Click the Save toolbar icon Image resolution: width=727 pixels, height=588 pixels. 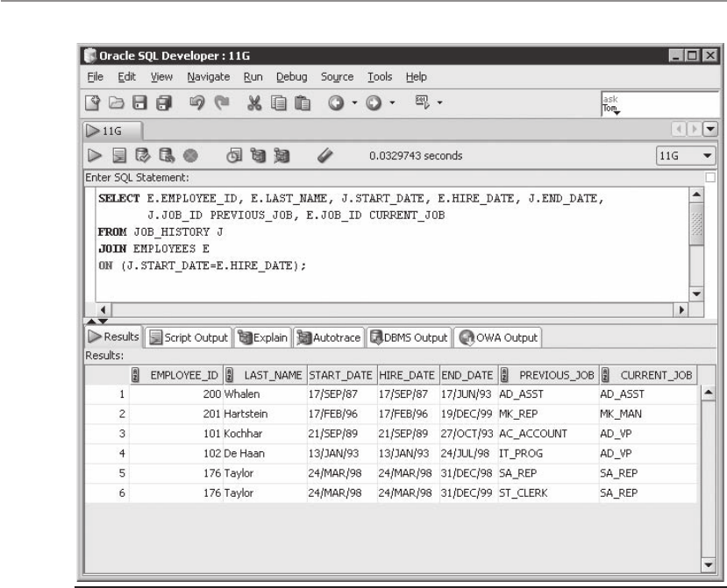click(x=139, y=103)
